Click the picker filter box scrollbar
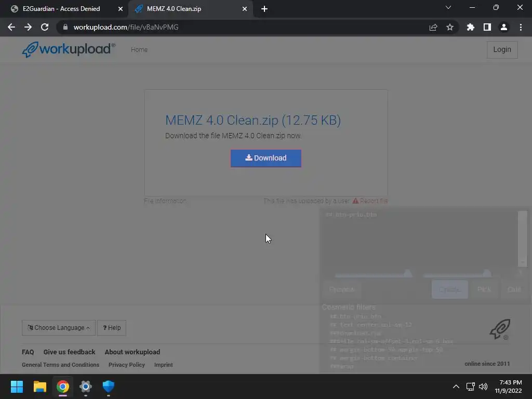This screenshot has width=532, height=399. (x=523, y=239)
